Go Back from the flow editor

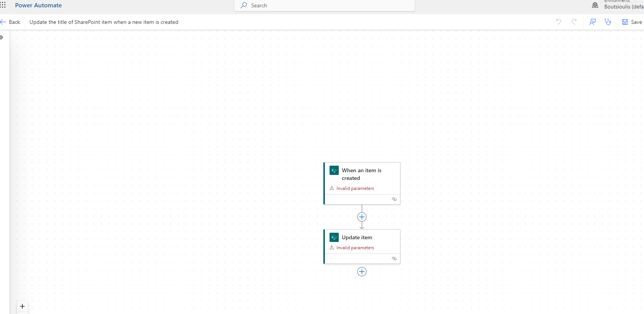10,22
